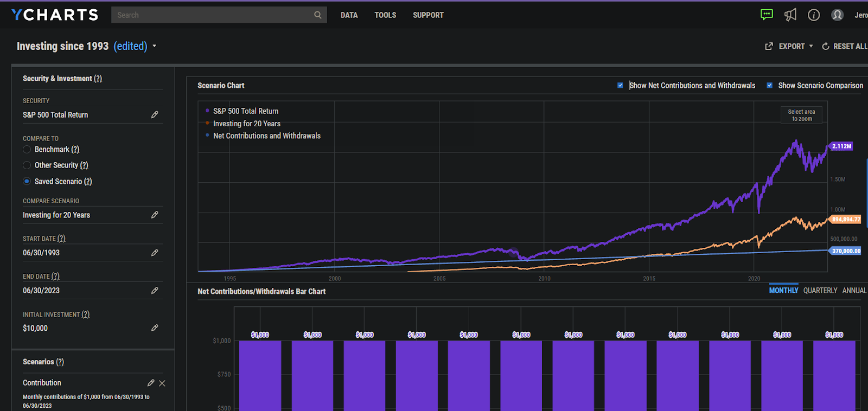Click the 06/30/1993 start date value
The width and height of the screenshot is (868, 411).
41,253
